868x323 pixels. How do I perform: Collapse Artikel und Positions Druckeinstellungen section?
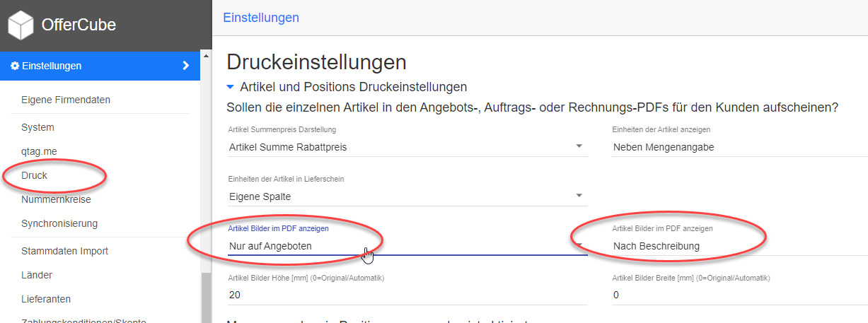tap(230, 87)
